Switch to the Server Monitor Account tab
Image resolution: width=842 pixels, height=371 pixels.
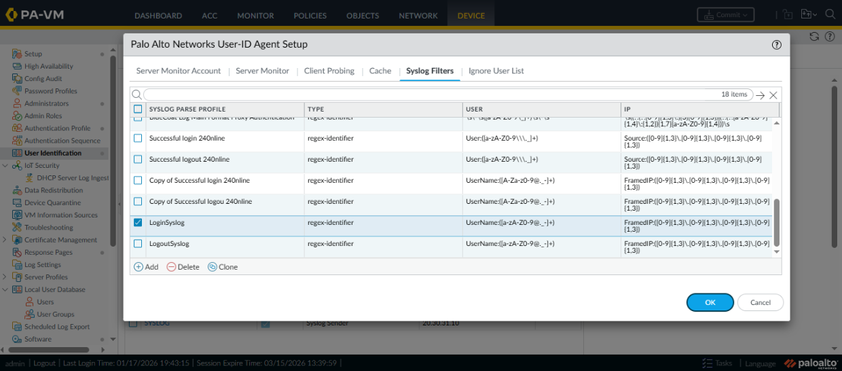(178, 71)
